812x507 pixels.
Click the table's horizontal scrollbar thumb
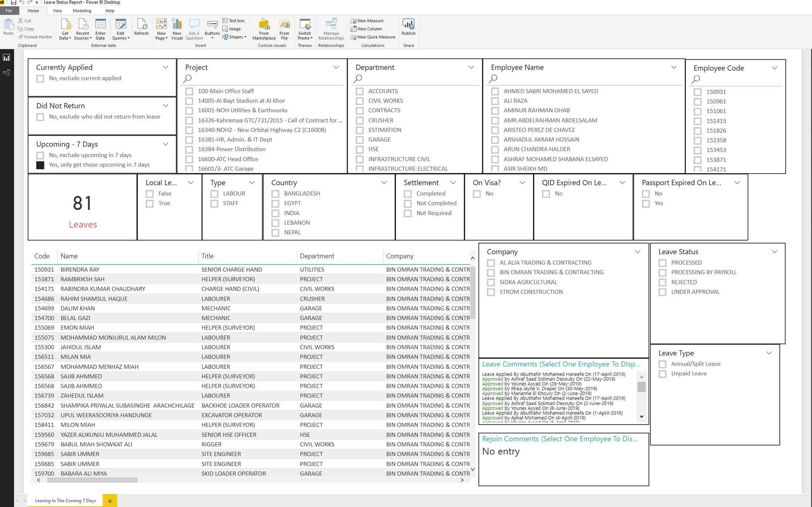pos(92,480)
